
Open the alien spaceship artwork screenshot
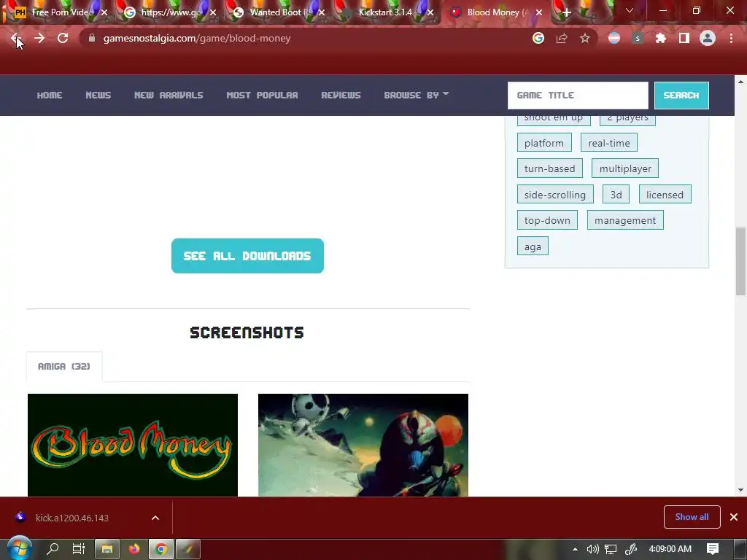[x=363, y=445]
